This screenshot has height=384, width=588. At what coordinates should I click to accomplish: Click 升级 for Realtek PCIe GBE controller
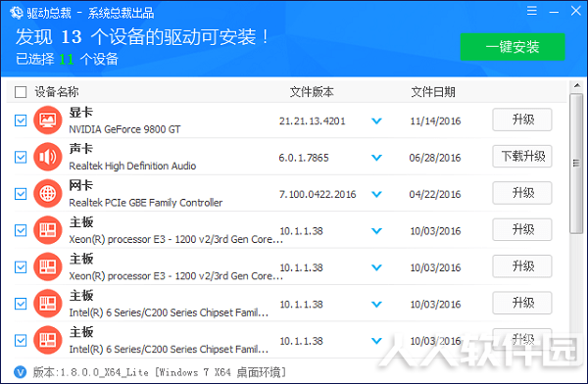(x=522, y=193)
